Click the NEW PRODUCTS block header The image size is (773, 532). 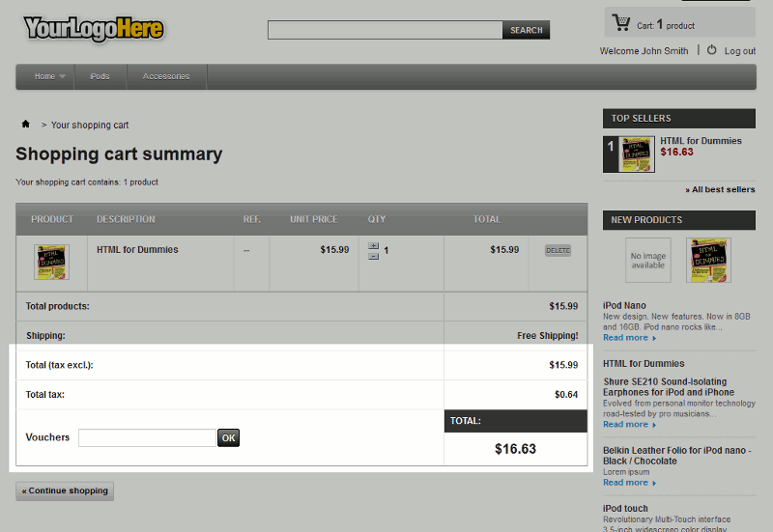click(x=679, y=220)
